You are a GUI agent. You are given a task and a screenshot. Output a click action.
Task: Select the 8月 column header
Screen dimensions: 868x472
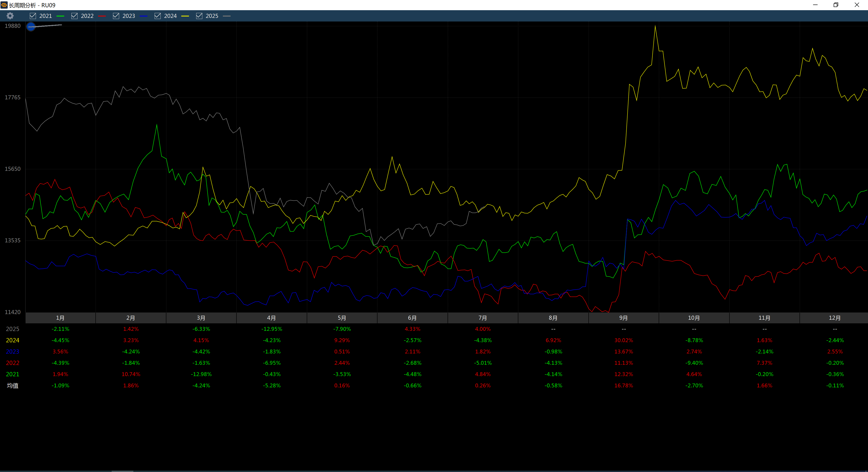[553, 318]
